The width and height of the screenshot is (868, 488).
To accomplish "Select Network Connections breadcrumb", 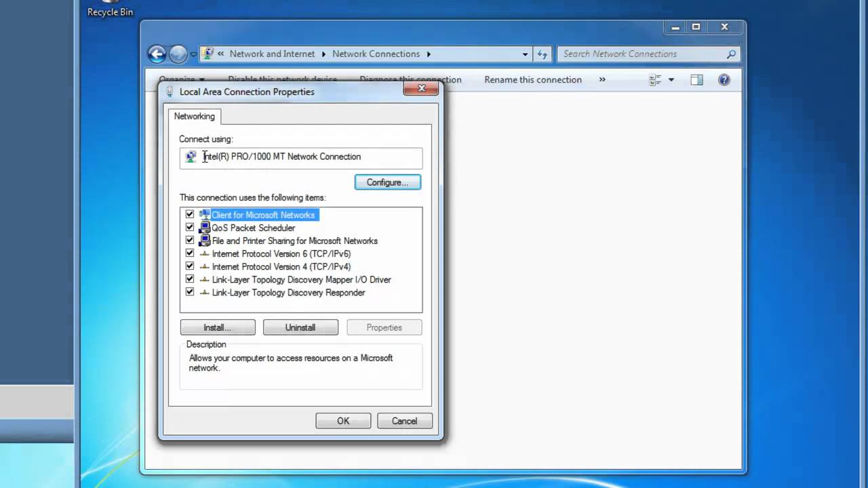I will tap(376, 54).
